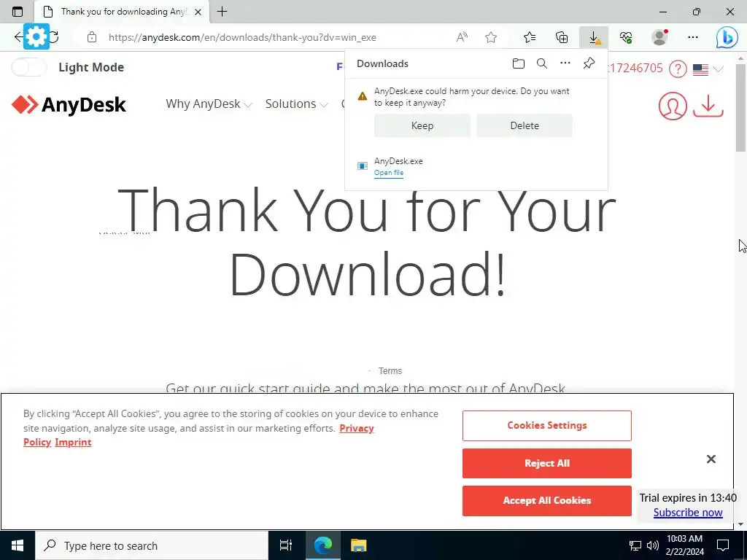The height and width of the screenshot is (560, 747).
Task: Open File Explorer from taskbar
Action: 358,545
